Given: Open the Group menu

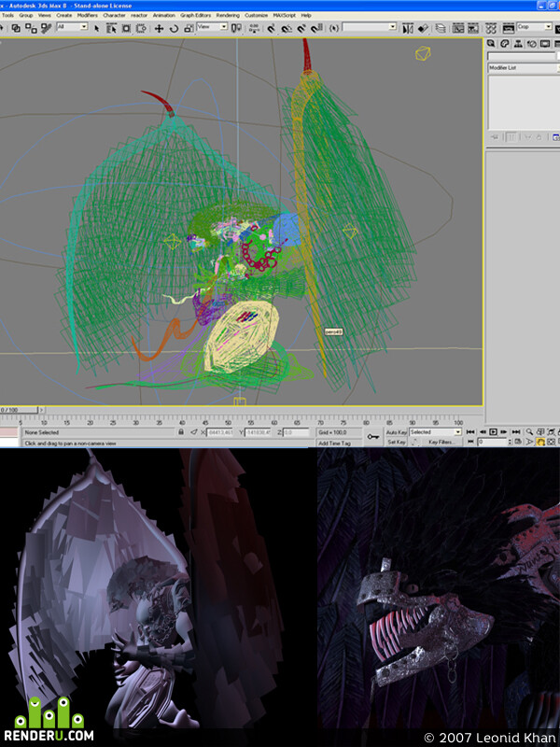Looking at the screenshot, I should tap(26, 15).
